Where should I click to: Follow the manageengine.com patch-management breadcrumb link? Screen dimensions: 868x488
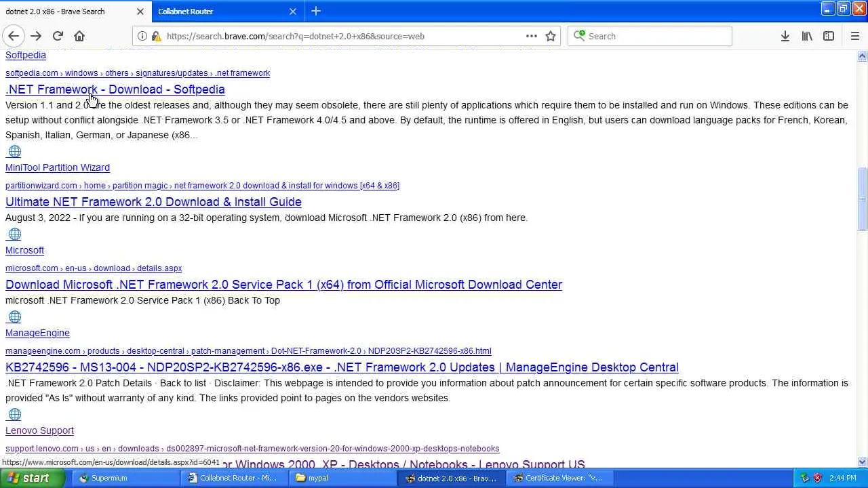pos(248,351)
